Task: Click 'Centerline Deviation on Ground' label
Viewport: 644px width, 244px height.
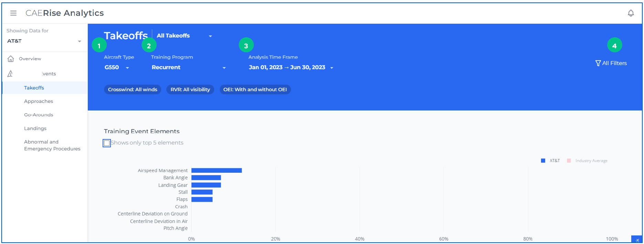Action: click(x=153, y=214)
